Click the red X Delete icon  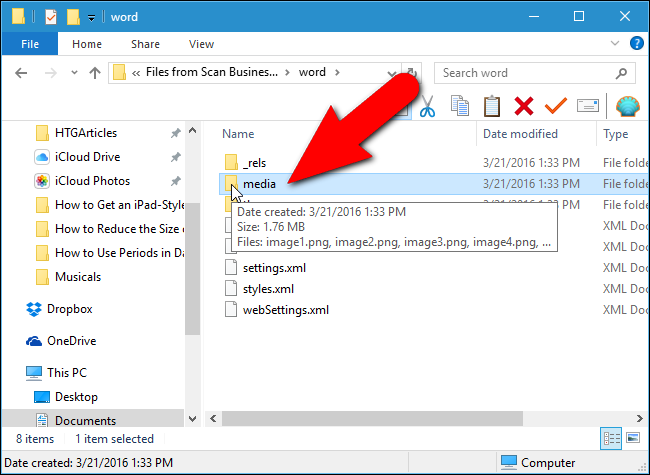[x=523, y=107]
